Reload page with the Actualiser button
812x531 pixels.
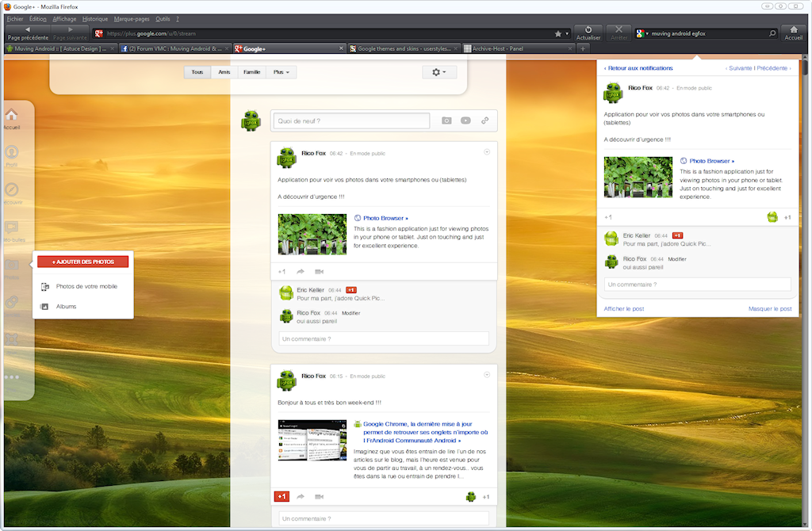point(588,33)
